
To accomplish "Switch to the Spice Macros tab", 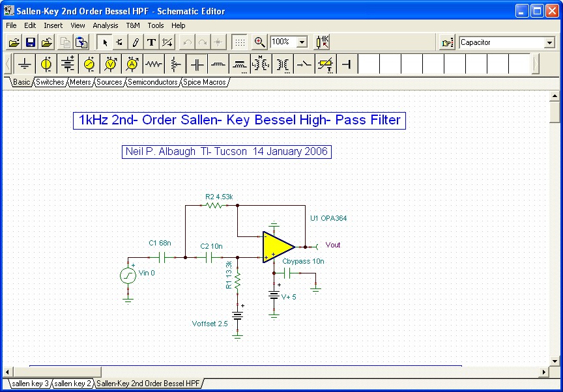I will coord(205,82).
